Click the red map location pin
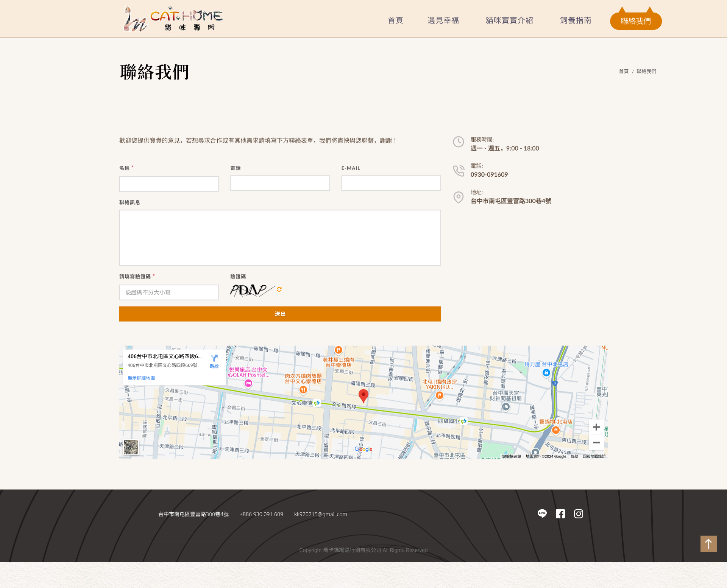The width and height of the screenshot is (727, 588). click(x=363, y=395)
